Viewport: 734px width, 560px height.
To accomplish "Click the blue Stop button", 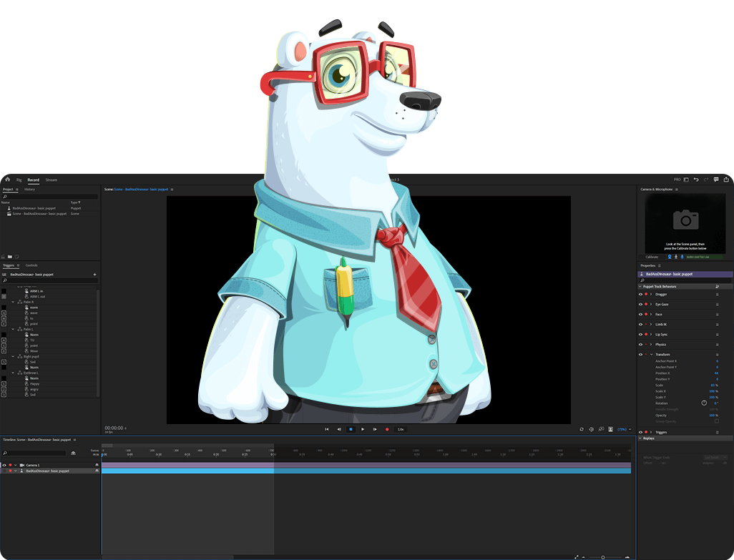I will pyautogui.click(x=351, y=429).
